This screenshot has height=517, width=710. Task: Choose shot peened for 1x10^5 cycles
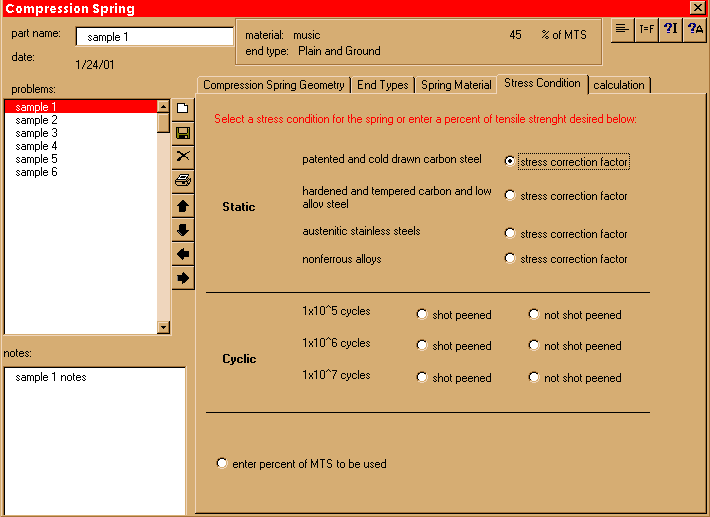coord(422,315)
